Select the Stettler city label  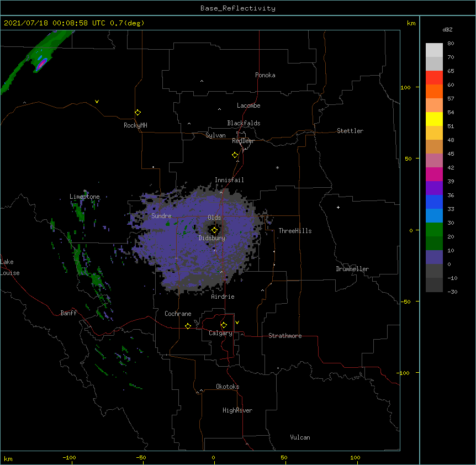click(350, 131)
